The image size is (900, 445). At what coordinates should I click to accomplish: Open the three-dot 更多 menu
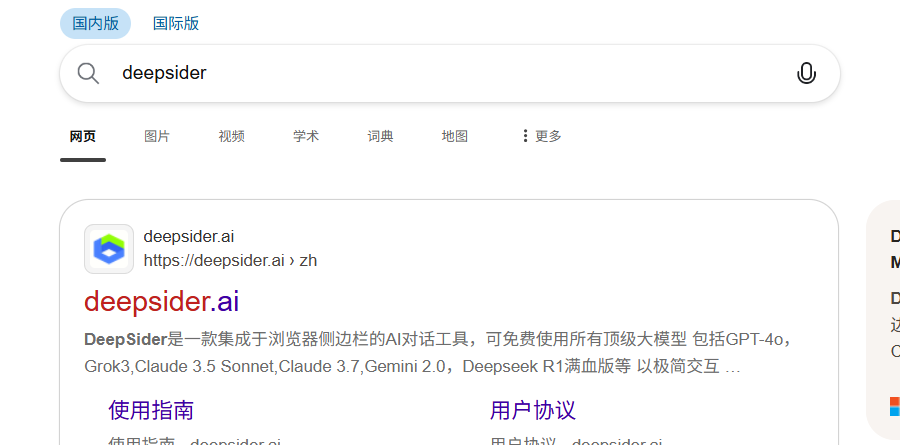tap(541, 136)
